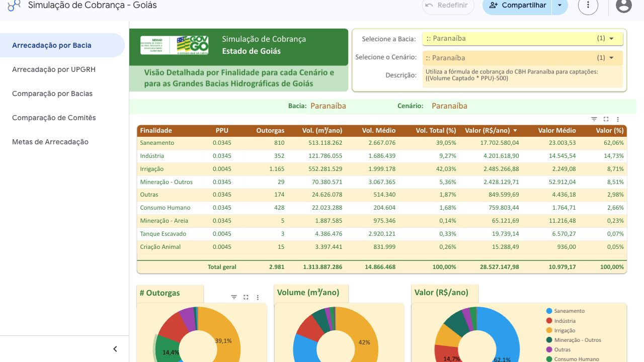Viewport: 644px width, 362px height.
Task: Click the Compartilhar button
Action: point(517,6)
